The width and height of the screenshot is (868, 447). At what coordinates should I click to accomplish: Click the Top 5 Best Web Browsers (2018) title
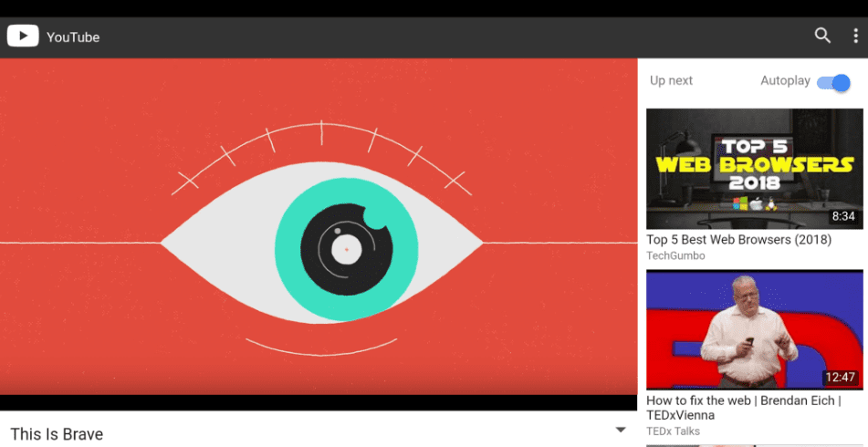click(739, 240)
